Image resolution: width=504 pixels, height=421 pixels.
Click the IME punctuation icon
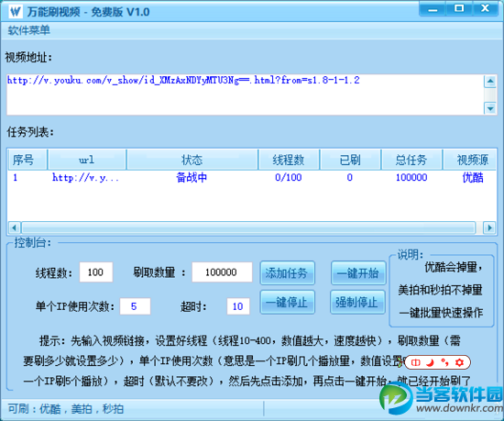[x=444, y=362]
